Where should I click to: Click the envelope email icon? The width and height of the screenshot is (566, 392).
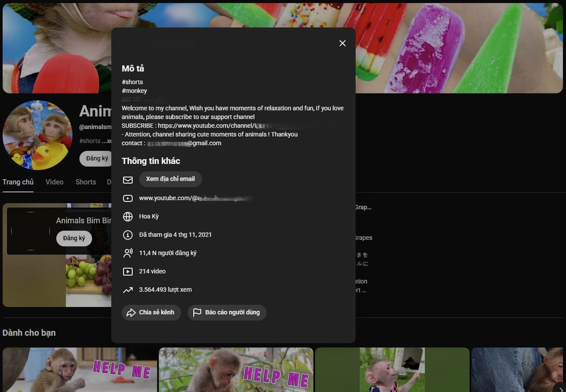[128, 180]
